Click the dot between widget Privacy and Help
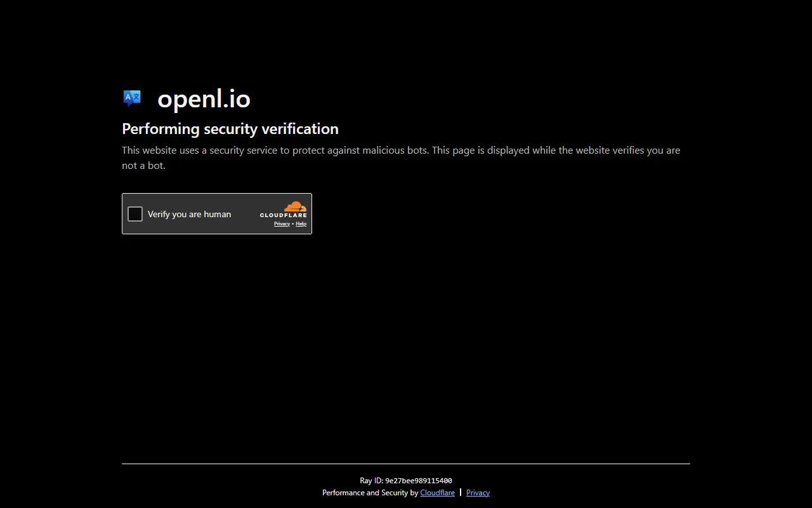The width and height of the screenshot is (812, 508). point(292,224)
